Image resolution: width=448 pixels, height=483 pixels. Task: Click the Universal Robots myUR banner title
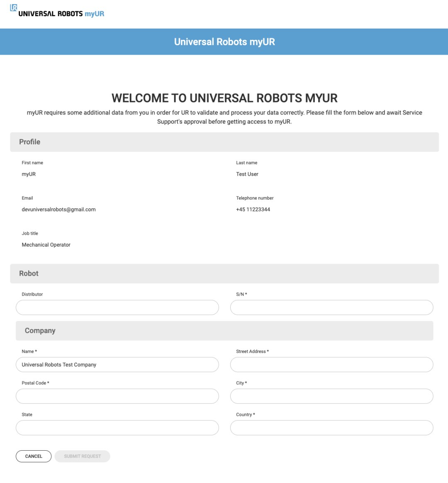point(224,42)
